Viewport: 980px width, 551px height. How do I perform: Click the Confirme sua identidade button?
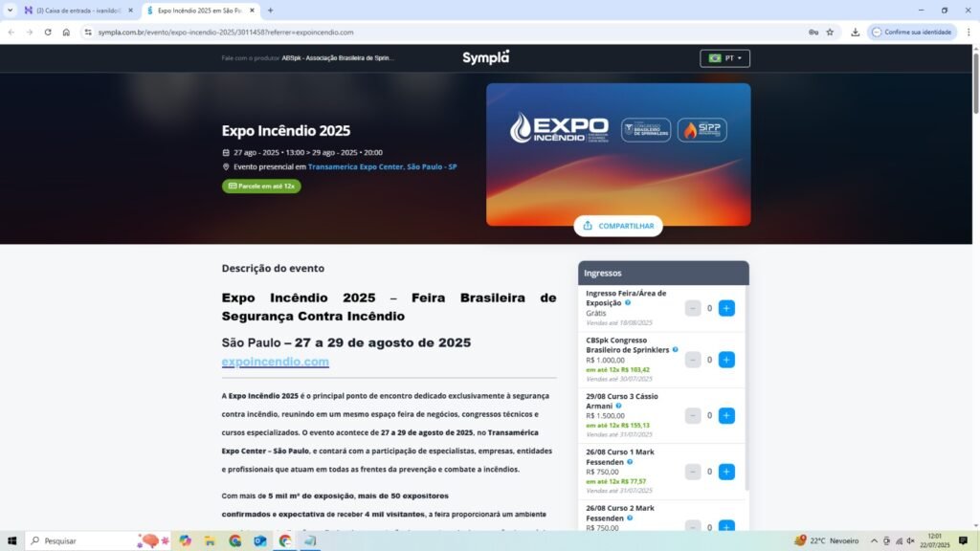[x=912, y=32]
